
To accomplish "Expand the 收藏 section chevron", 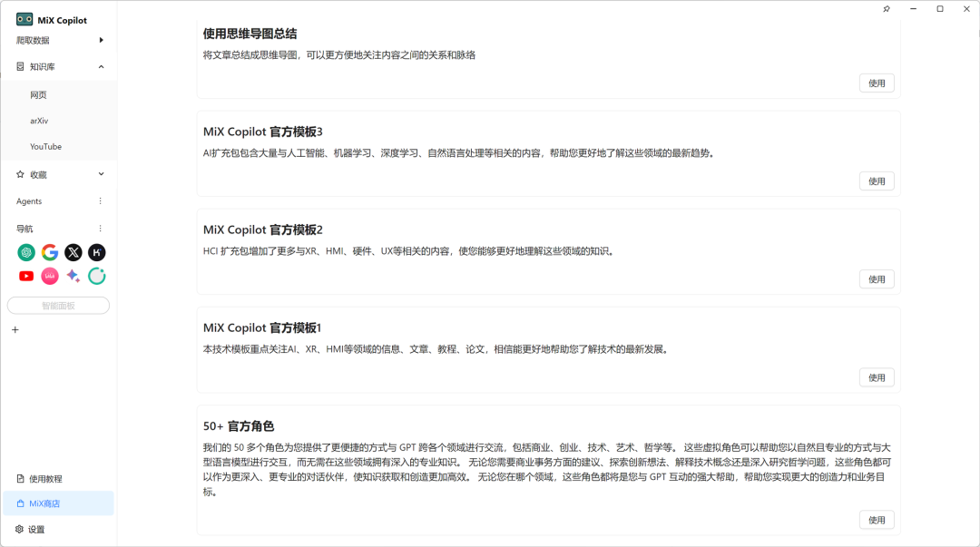I will [102, 174].
